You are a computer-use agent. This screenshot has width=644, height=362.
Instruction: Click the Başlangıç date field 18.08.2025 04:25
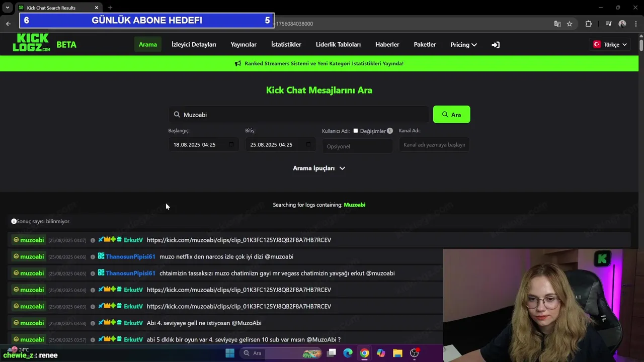pyautogui.click(x=203, y=145)
